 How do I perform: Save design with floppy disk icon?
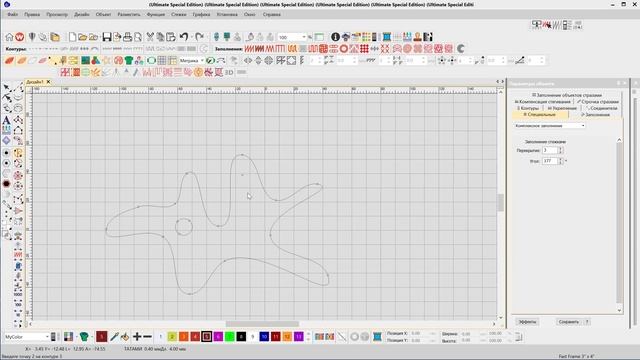point(107,37)
